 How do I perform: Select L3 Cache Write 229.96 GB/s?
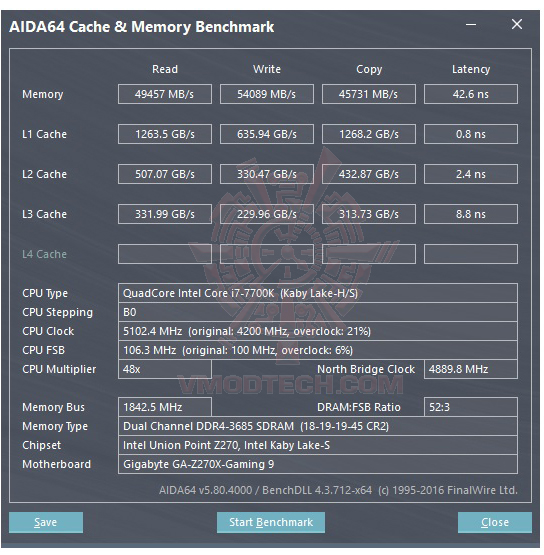pyautogui.click(x=267, y=214)
